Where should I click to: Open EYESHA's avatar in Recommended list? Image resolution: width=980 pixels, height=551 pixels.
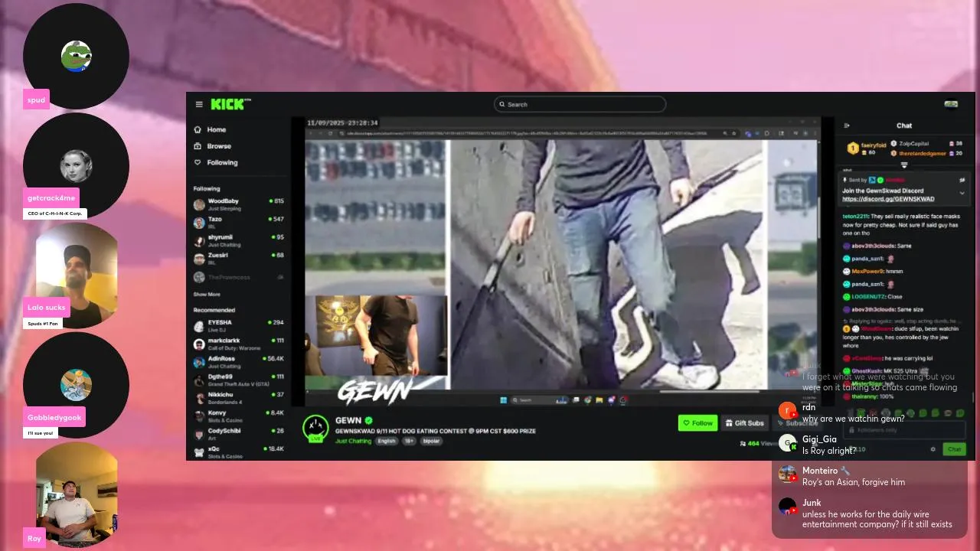click(199, 326)
